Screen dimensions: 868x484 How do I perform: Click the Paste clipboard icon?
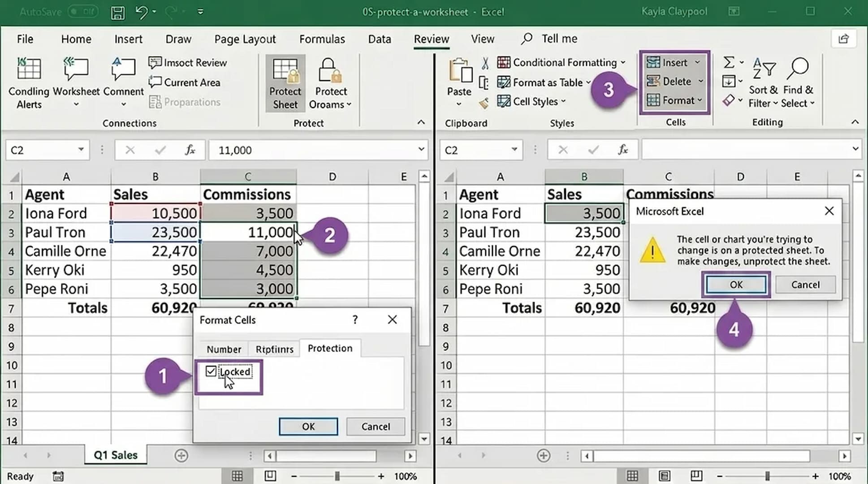coord(460,70)
